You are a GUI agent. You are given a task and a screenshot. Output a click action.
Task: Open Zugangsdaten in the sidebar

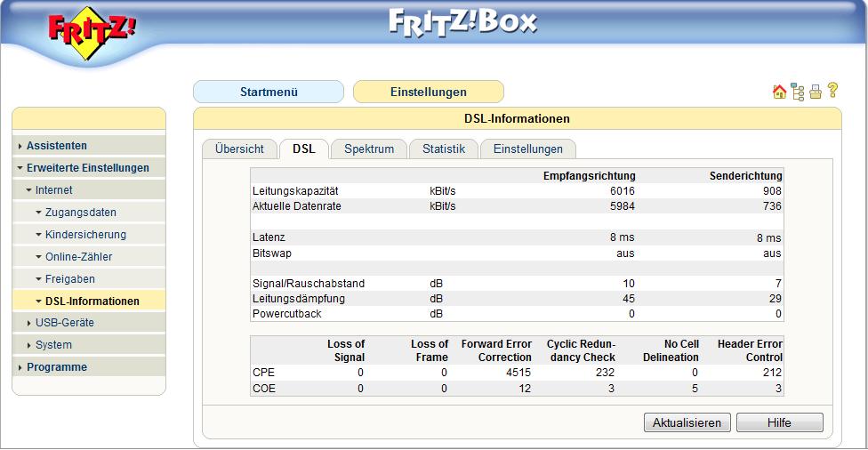pos(80,213)
